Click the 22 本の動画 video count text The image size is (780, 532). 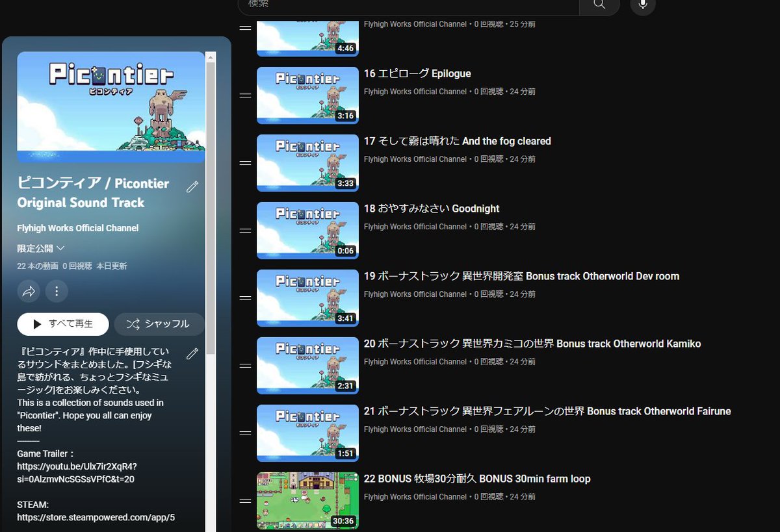click(37, 266)
